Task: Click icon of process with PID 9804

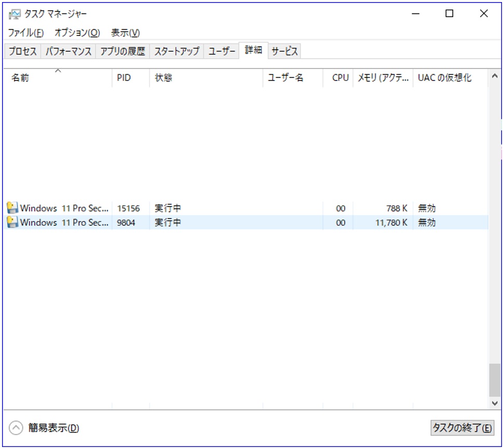Action: click(12, 222)
